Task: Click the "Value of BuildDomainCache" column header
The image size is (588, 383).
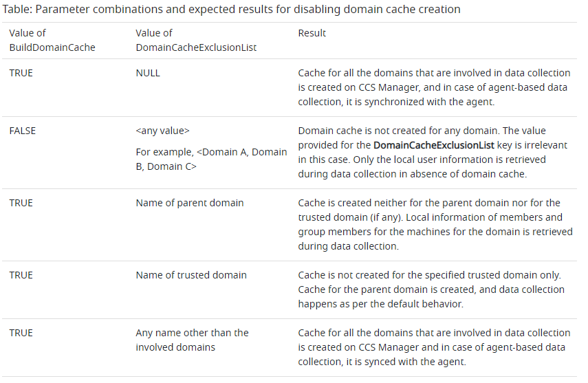Action: click(x=52, y=41)
